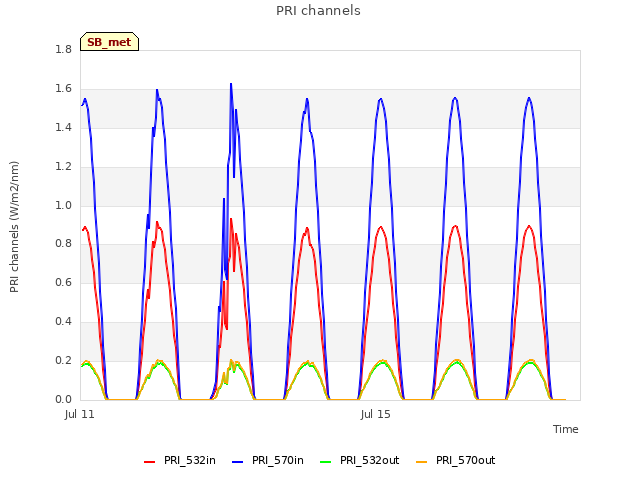Click the 0.8 y-axis tick label
Image resolution: width=640 pixels, height=480 pixels.
click(x=63, y=244)
